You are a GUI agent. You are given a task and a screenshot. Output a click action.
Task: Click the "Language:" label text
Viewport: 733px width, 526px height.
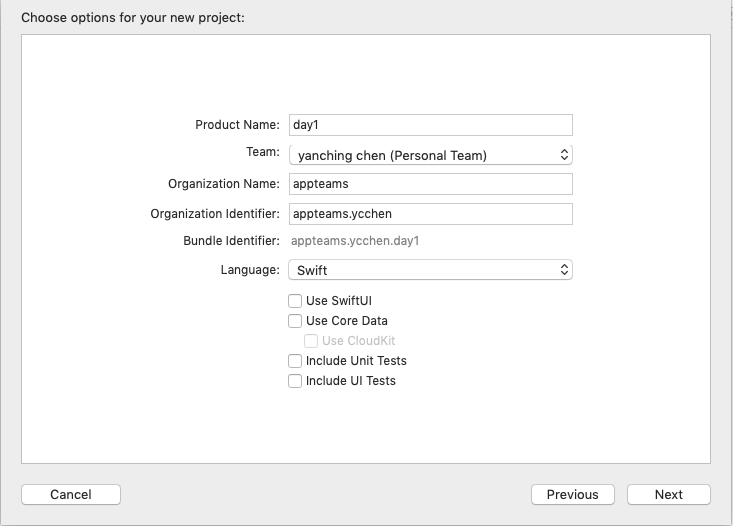click(250, 270)
